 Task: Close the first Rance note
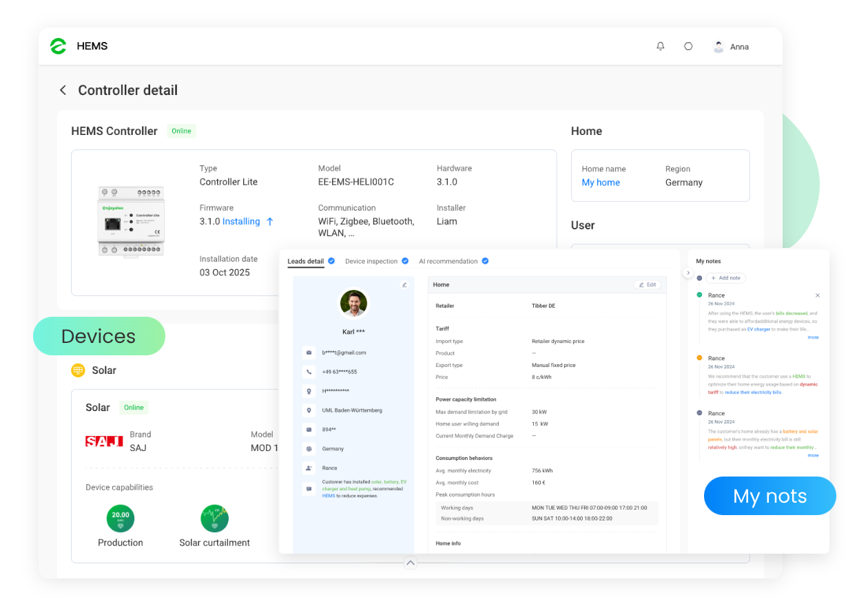pos(818,295)
